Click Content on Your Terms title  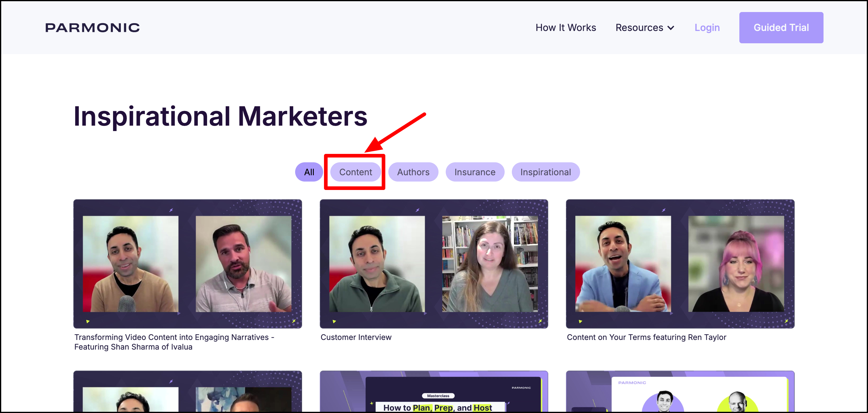pos(646,337)
